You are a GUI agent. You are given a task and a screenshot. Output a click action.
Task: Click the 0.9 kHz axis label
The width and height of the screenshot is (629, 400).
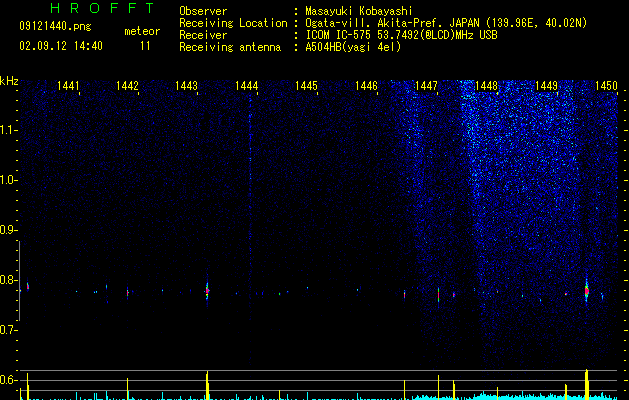tap(8, 230)
